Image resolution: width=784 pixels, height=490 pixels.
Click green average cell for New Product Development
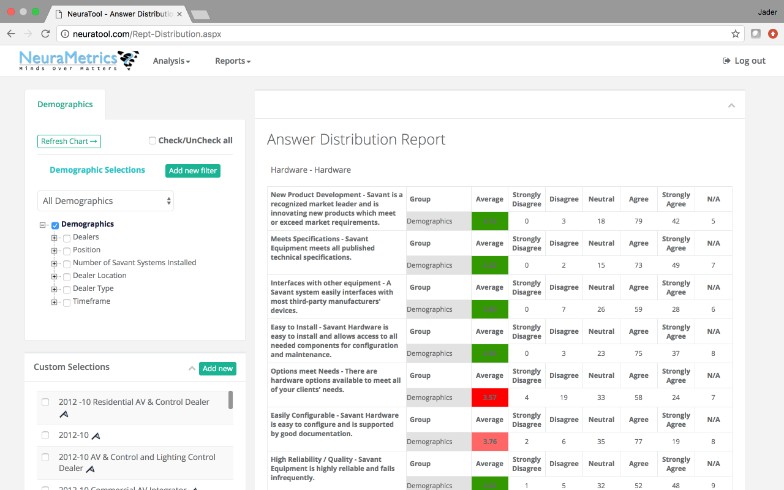tap(490, 221)
